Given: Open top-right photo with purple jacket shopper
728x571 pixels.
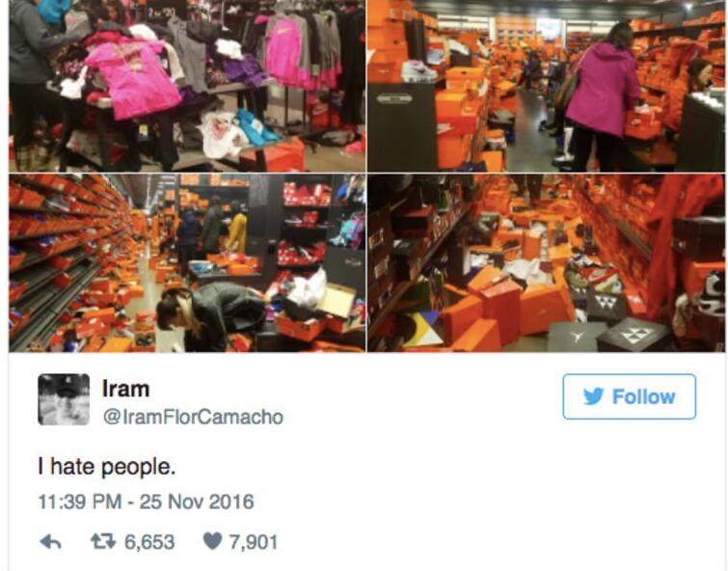Looking at the screenshot, I should tap(546, 86).
